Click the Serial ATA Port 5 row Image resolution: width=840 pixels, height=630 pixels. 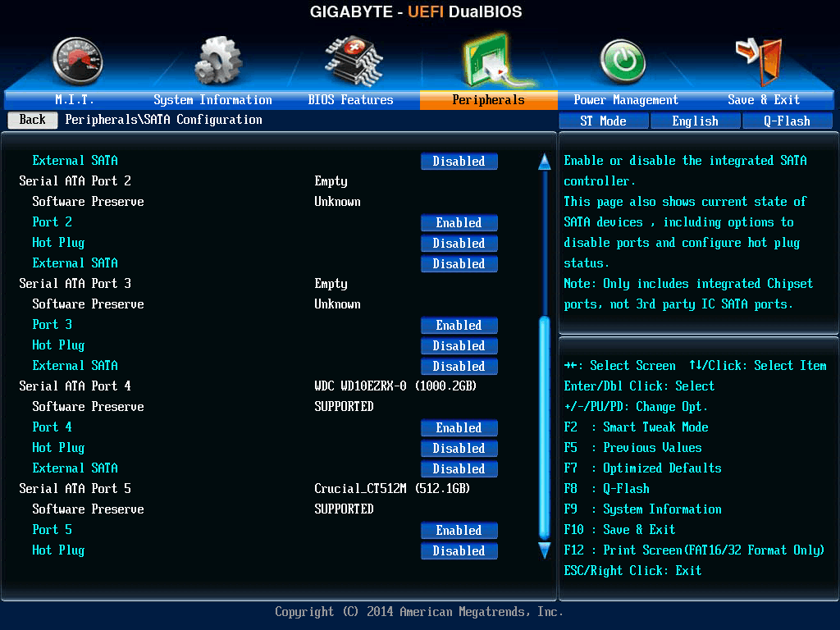(75, 489)
